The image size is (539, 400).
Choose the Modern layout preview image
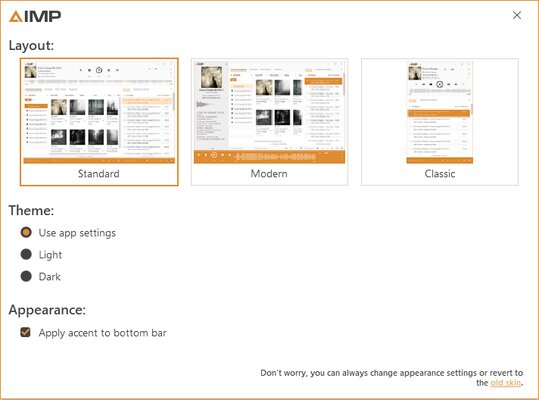pos(269,112)
